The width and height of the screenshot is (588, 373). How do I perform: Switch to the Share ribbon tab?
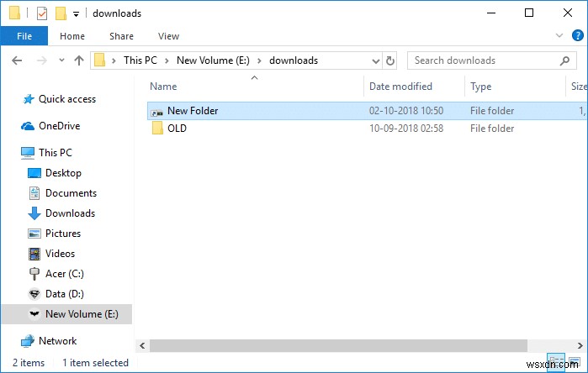(x=121, y=36)
